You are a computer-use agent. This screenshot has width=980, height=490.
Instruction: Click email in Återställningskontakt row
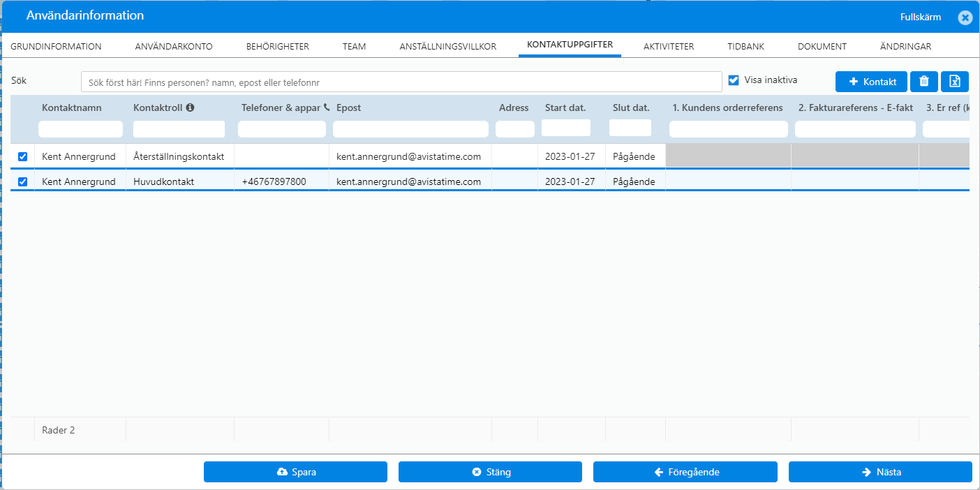point(408,156)
